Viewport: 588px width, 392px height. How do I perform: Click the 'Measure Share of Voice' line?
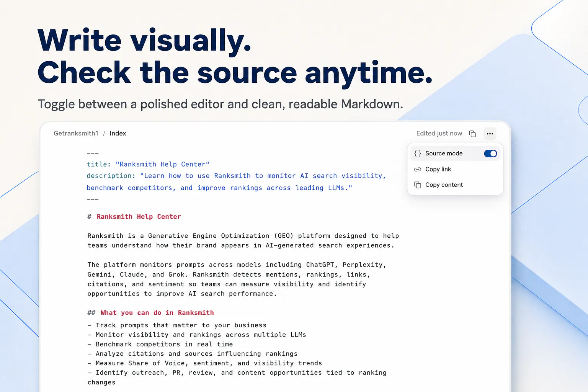205,363
